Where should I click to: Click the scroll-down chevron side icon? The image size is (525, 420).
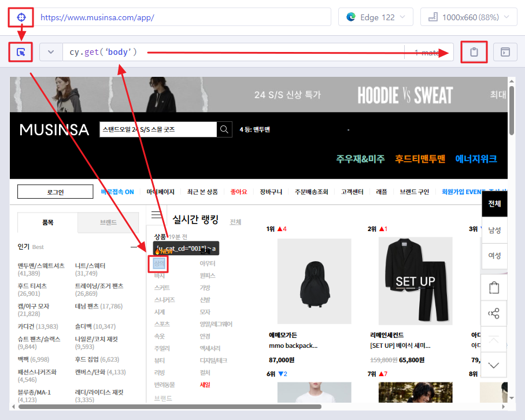[x=494, y=365]
